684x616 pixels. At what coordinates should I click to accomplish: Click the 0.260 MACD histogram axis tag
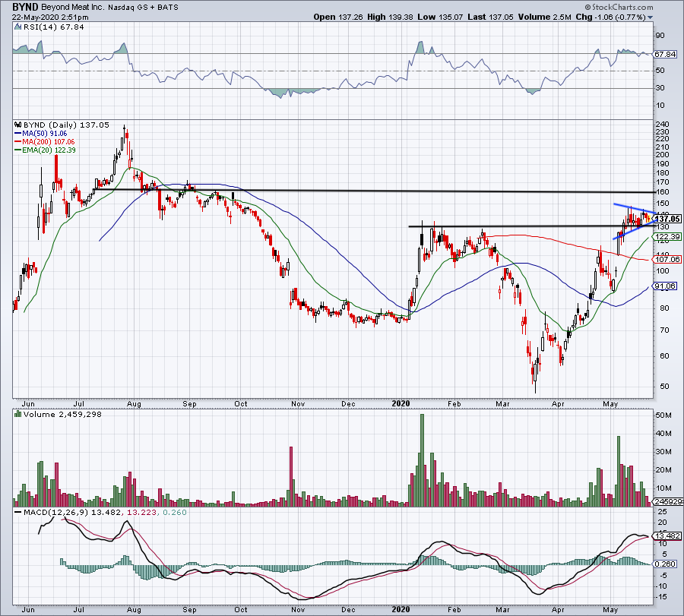[665, 564]
